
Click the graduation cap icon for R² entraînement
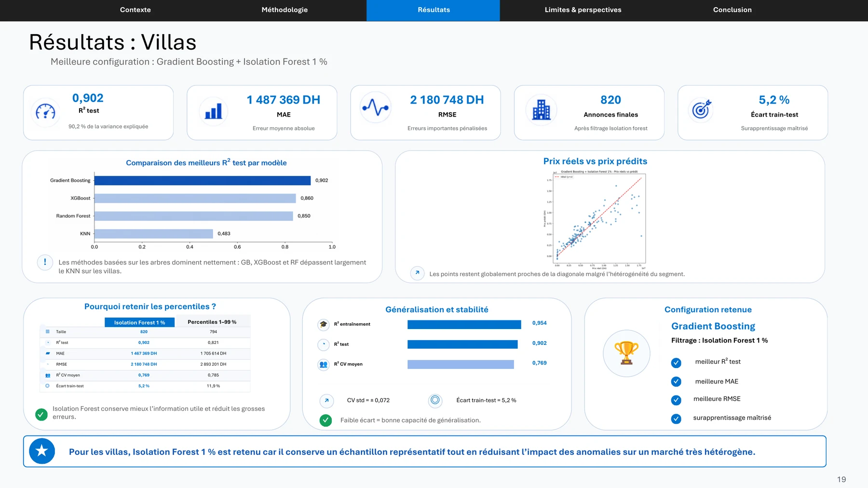[323, 324]
